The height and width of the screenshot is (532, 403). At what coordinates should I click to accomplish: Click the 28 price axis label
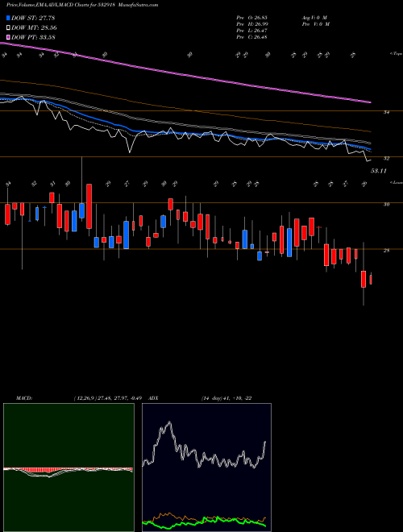386,251
